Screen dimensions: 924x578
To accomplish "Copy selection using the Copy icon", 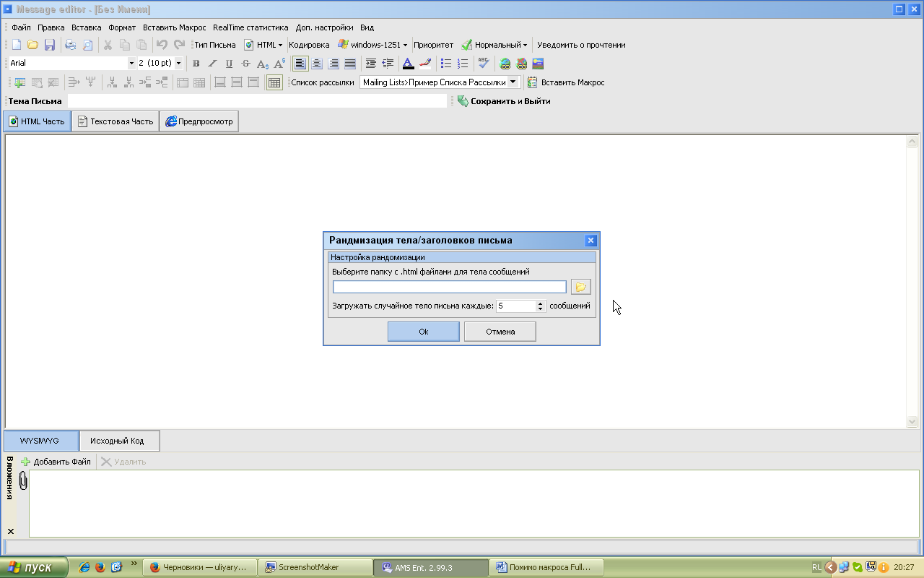I will [x=125, y=45].
